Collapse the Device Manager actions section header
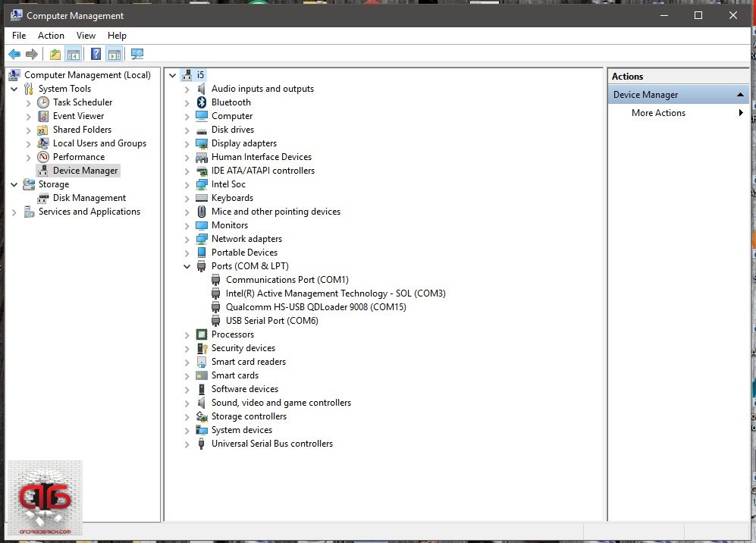Screen dimensions: 756x543 pyautogui.click(x=739, y=95)
